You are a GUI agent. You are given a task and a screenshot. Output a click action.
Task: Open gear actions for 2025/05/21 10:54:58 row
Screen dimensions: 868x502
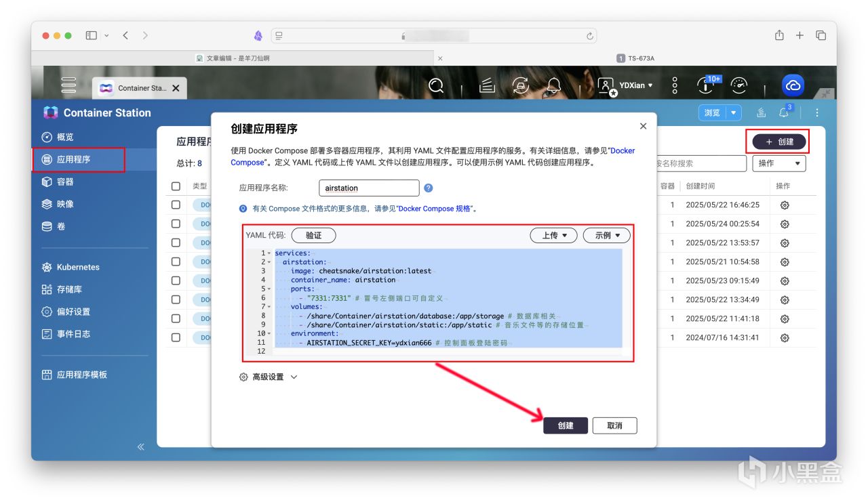pyautogui.click(x=785, y=262)
